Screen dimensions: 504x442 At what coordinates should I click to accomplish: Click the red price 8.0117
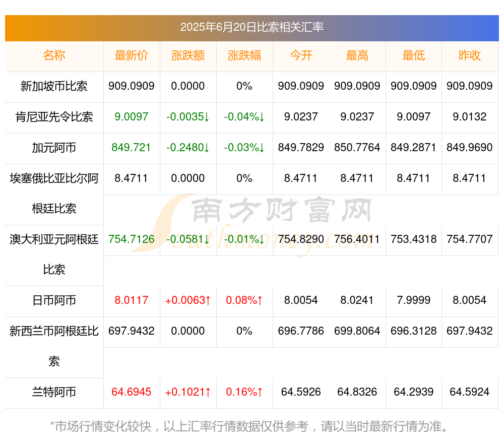click(x=132, y=300)
